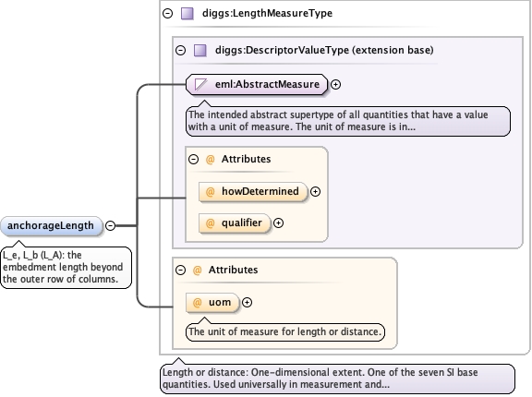The height and width of the screenshot is (397, 532).
Task: Select the qualifier attribute node
Action: [x=235, y=223]
